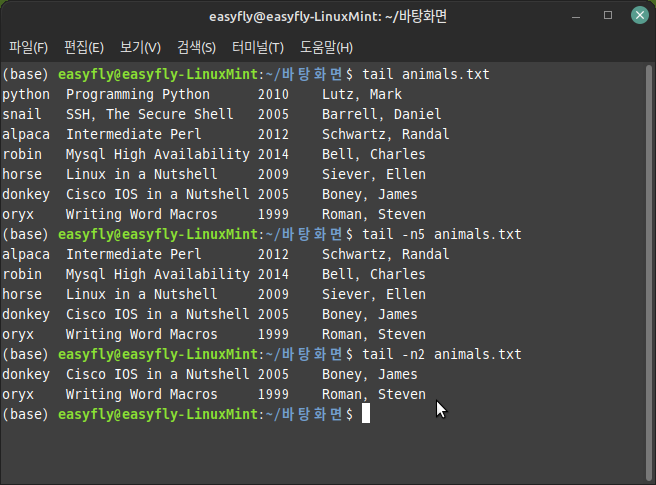Maximize the terminal window

click(x=608, y=15)
